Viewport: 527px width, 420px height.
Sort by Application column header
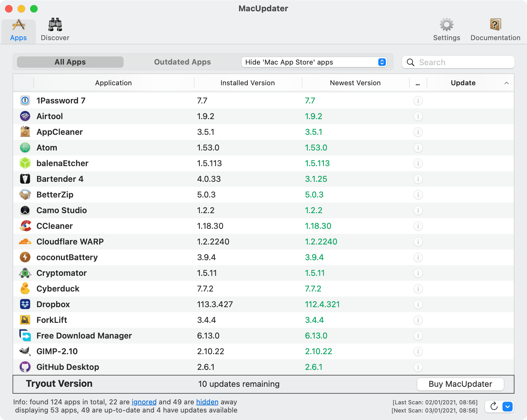(x=114, y=83)
